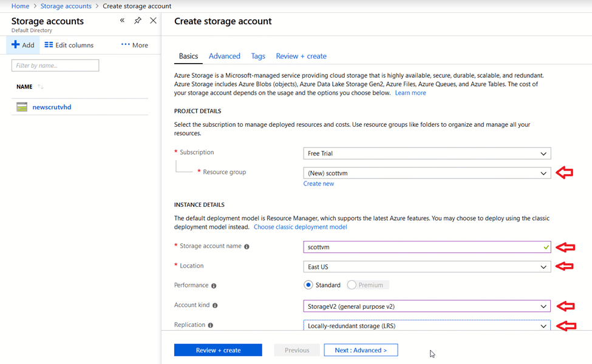Click the INSTANCE DETAILS heading
This screenshot has height=364, width=592.
pos(199,204)
